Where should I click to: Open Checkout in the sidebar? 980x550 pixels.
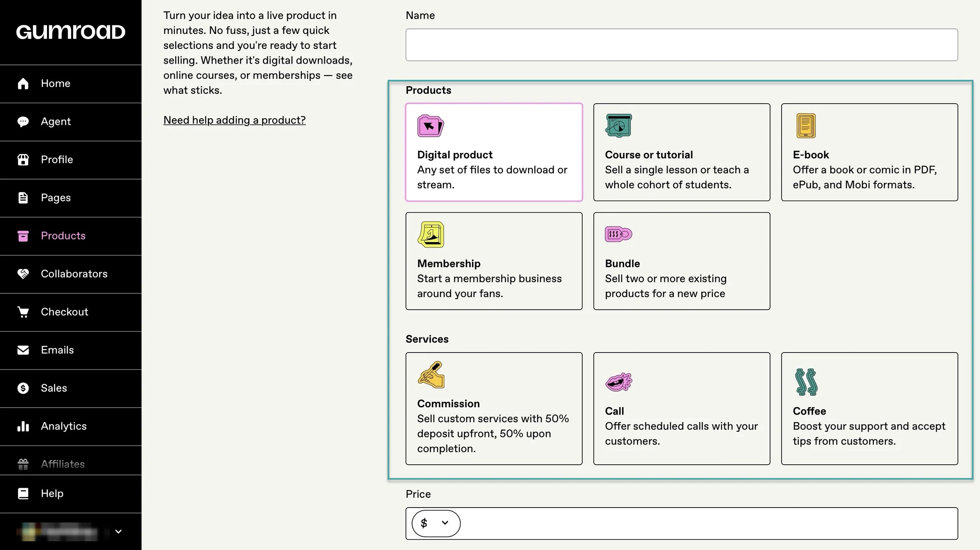coord(71,312)
